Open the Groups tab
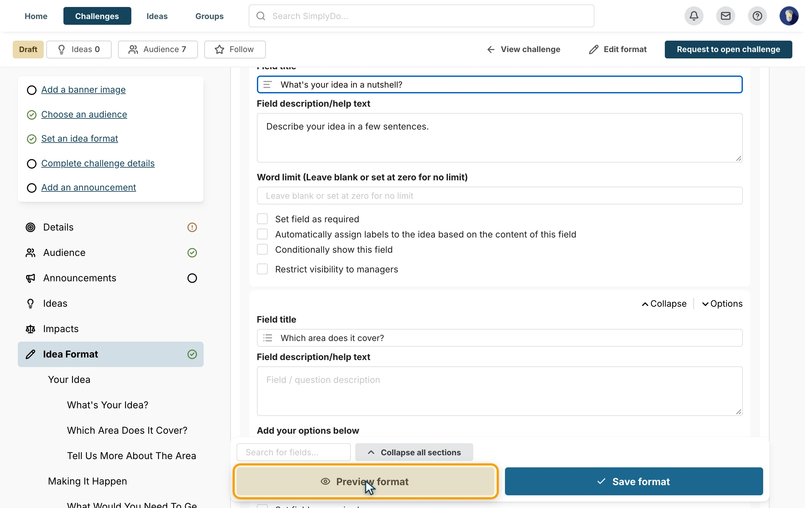Image resolution: width=812 pixels, height=508 pixels. coord(209,16)
